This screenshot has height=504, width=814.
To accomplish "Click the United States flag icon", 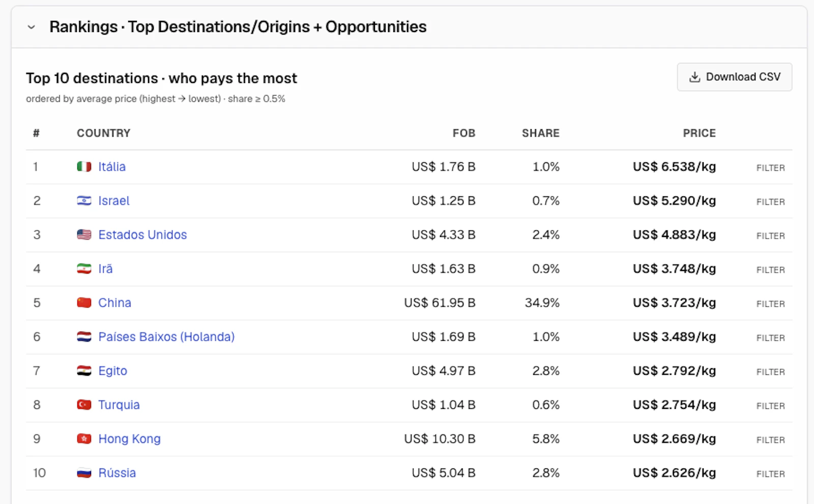I will tap(84, 235).
